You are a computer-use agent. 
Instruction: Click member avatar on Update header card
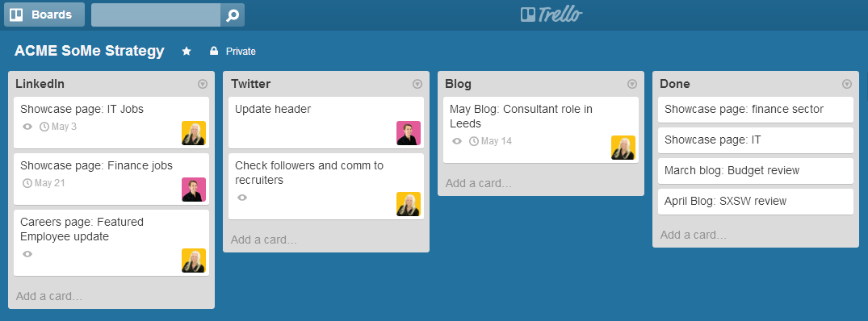click(409, 133)
